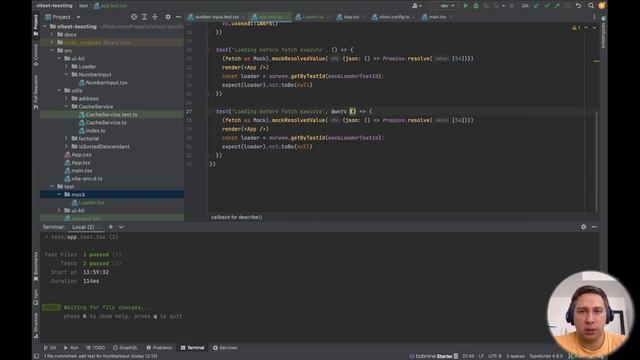Expand the address folder

click(67, 98)
